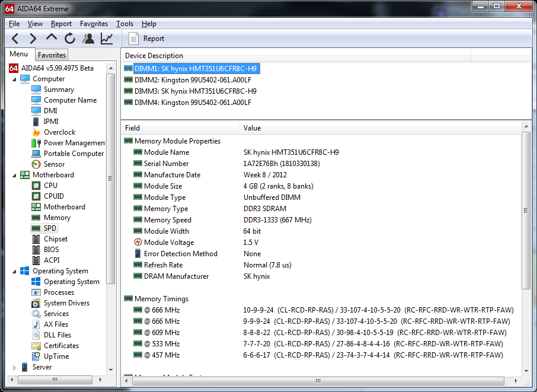Switch to the Favorites tab
The image size is (537, 392).
(x=52, y=55)
